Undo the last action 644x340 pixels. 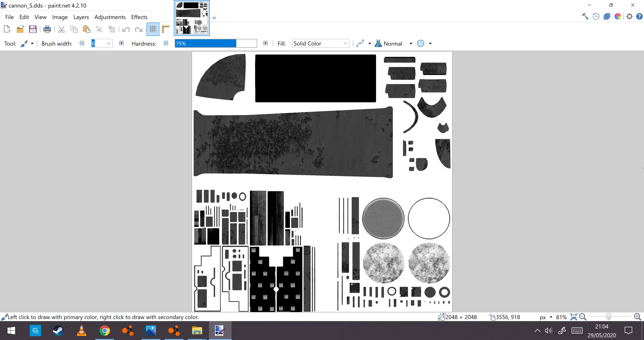[126, 30]
